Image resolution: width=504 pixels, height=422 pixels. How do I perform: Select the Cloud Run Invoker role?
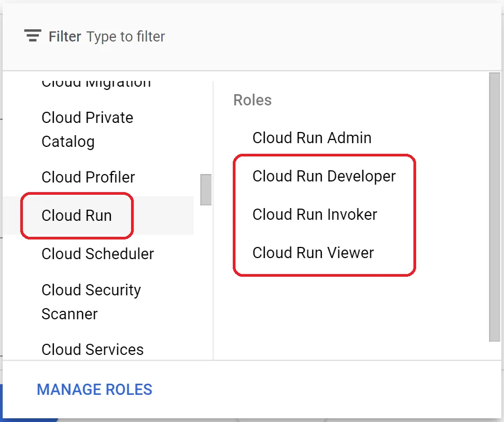tap(314, 214)
